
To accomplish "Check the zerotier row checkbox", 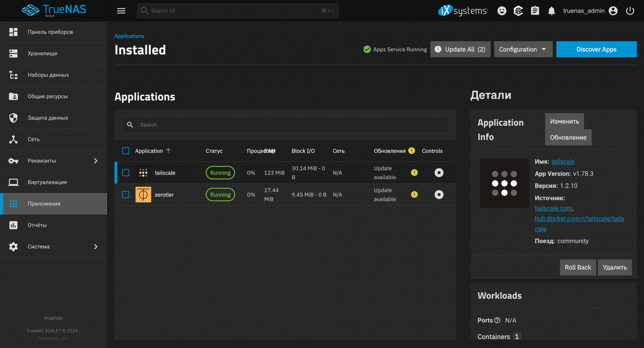I will [x=126, y=194].
